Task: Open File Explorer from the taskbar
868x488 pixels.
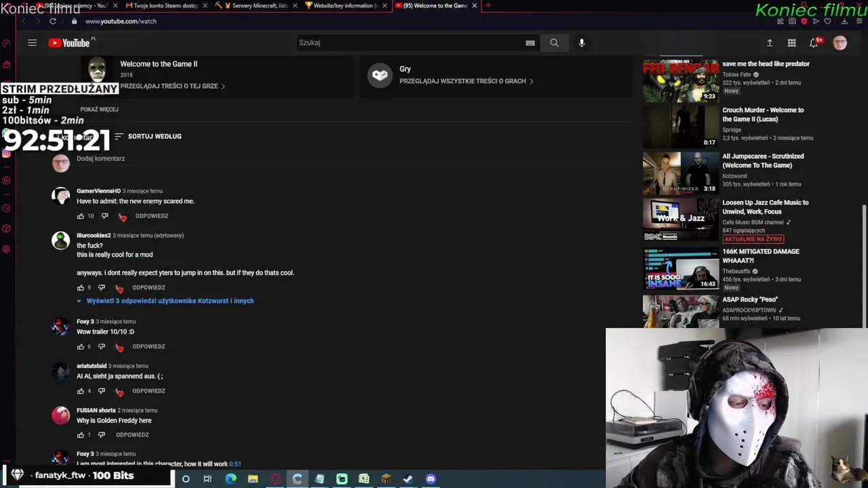Action: pyautogui.click(x=253, y=479)
